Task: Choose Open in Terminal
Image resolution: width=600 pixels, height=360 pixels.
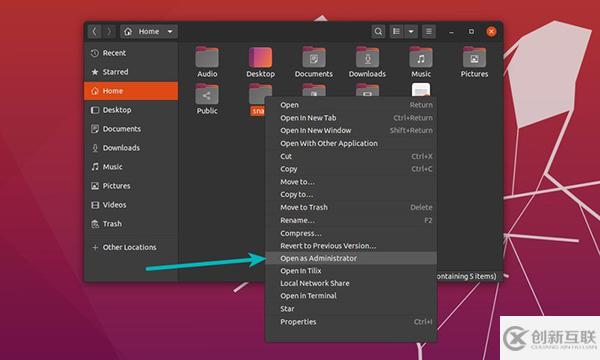Action: pos(351,296)
